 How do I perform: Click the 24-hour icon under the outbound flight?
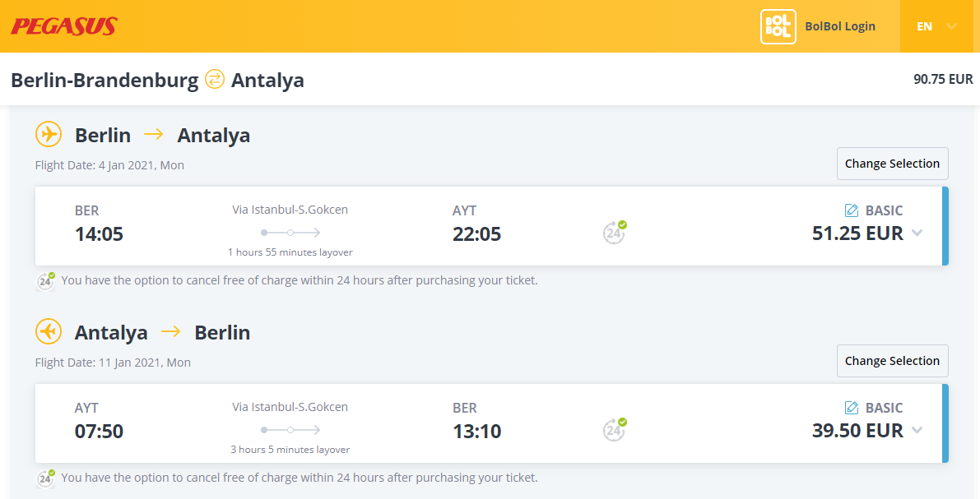(45, 281)
